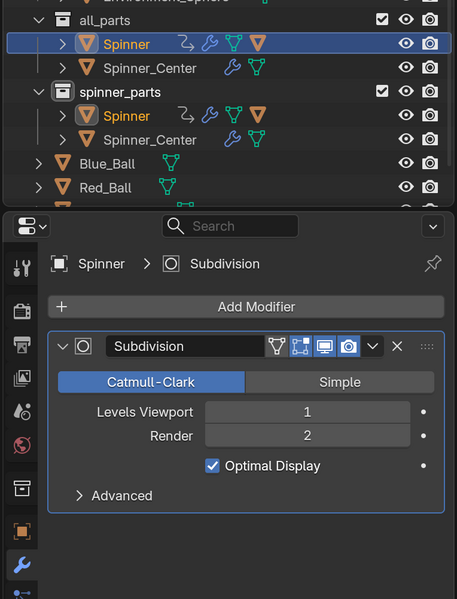
Task: Click the modifier panel drag handle dots
Action: coord(427,346)
